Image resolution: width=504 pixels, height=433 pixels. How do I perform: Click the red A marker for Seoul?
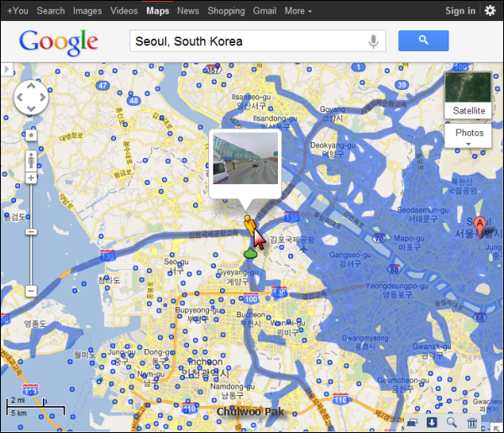(x=480, y=226)
